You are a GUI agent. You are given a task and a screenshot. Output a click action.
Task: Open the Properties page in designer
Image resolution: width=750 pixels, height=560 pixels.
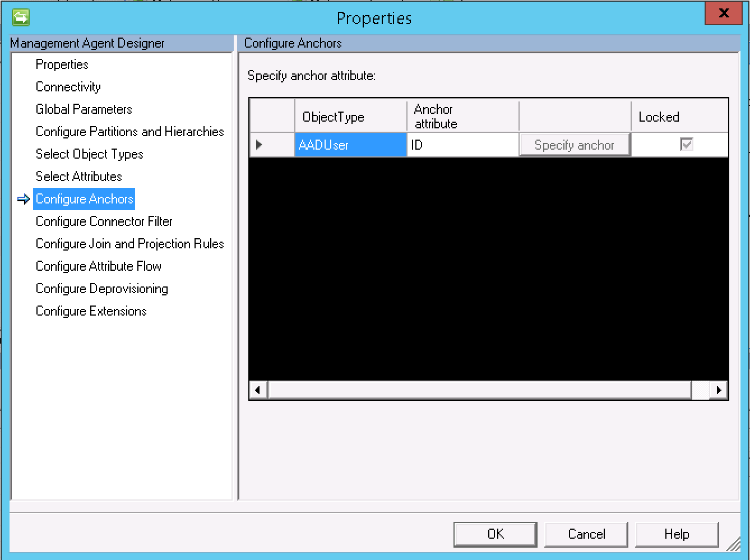(62, 64)
